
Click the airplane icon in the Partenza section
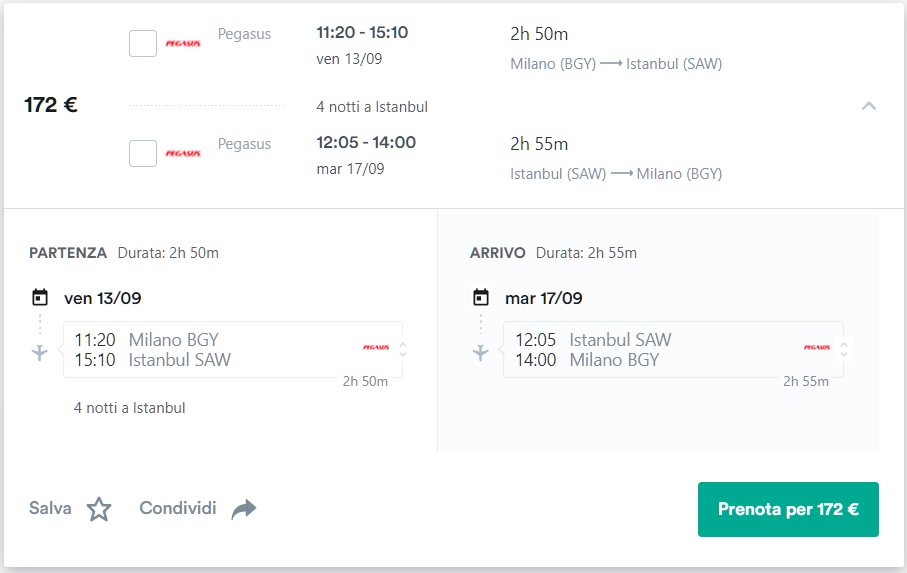point(40,352)
